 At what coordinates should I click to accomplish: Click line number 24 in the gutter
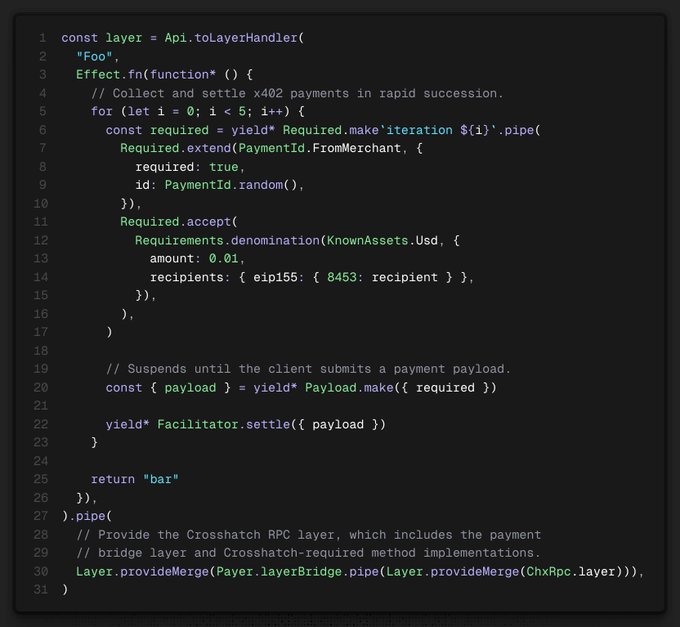[x=41, y=461]
